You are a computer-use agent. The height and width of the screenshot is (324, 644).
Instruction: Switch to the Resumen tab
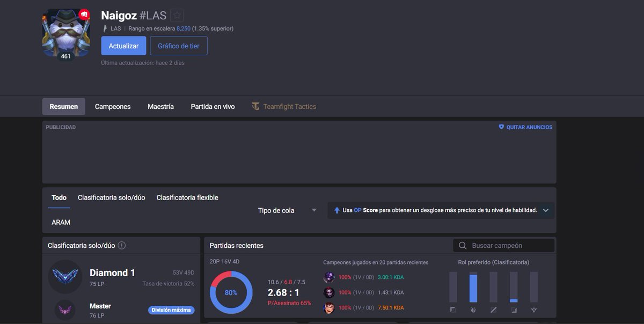(64, 106)
